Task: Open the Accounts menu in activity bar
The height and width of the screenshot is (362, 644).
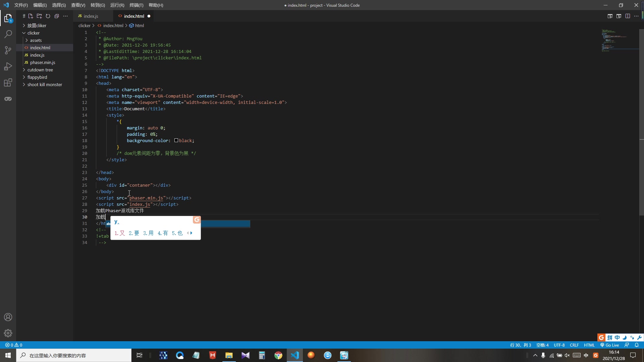Action: click(x=8, y=317)
